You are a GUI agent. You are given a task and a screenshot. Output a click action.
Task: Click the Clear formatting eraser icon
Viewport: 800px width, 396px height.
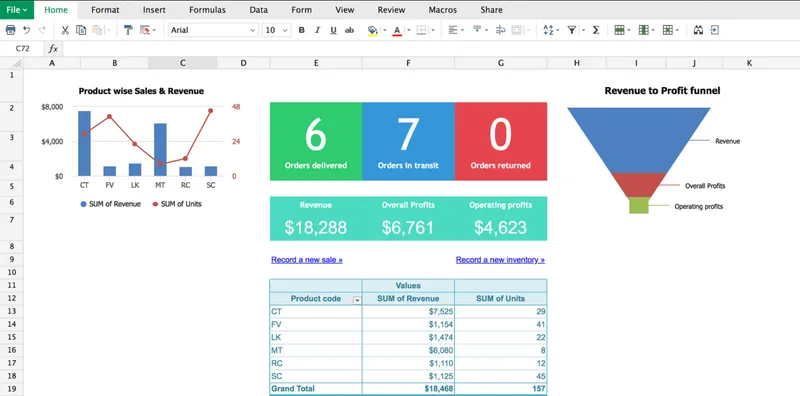click(x=145, y=30)
